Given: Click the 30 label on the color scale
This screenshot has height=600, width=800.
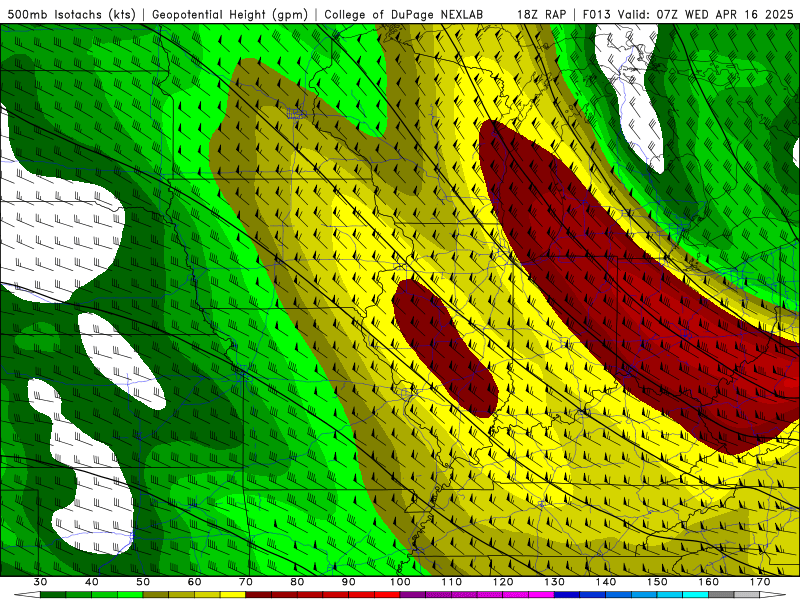Looking at the screenshot, I should (x=40, y=582).
